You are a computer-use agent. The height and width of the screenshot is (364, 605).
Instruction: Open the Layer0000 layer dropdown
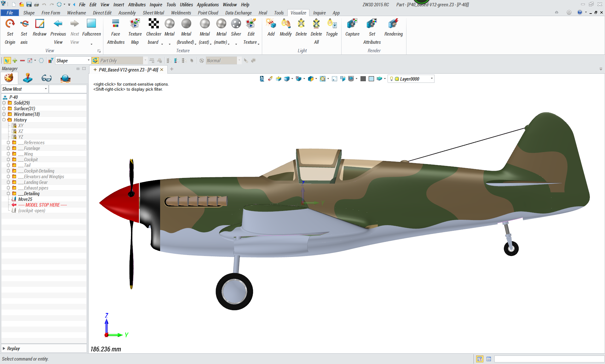pos(432,79)
